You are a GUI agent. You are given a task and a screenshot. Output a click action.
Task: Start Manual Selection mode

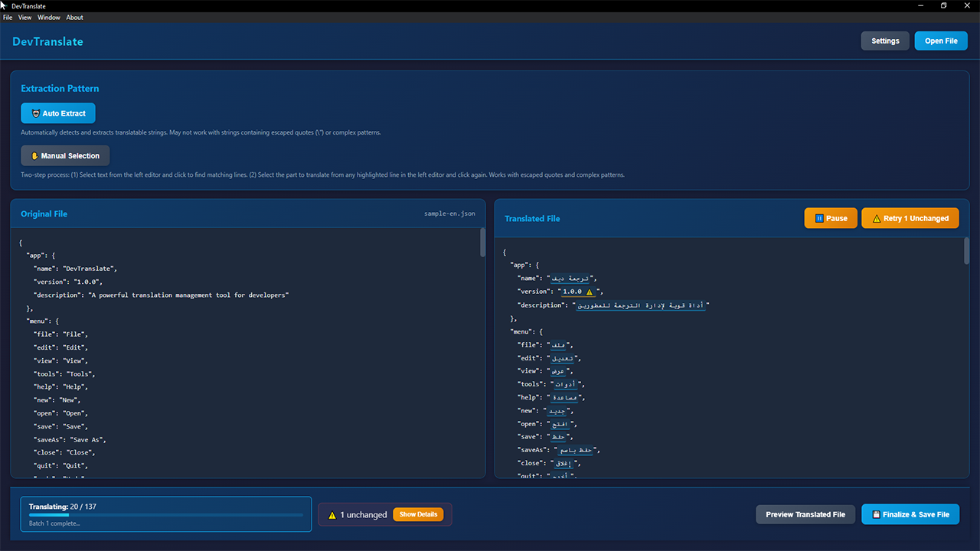click(65, 155)
